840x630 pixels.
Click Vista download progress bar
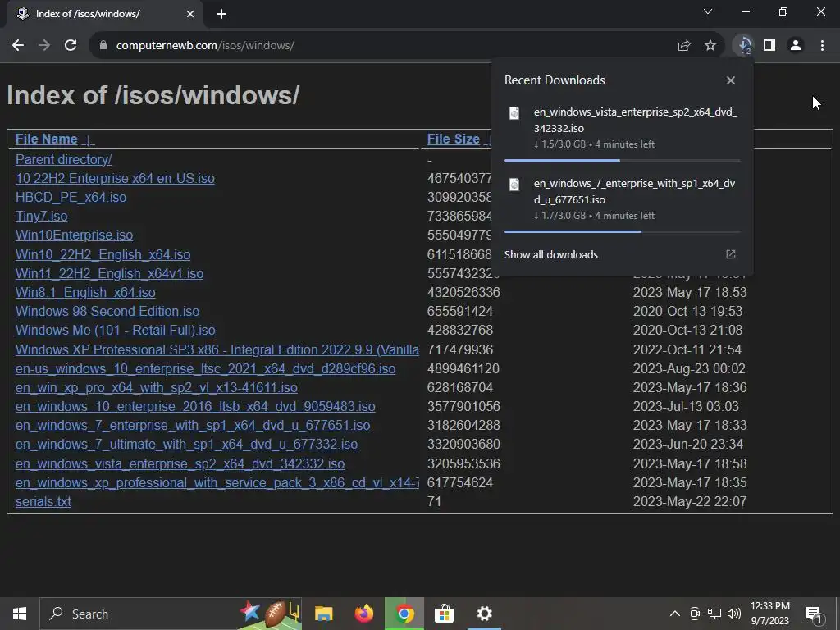tap(622, 160)
